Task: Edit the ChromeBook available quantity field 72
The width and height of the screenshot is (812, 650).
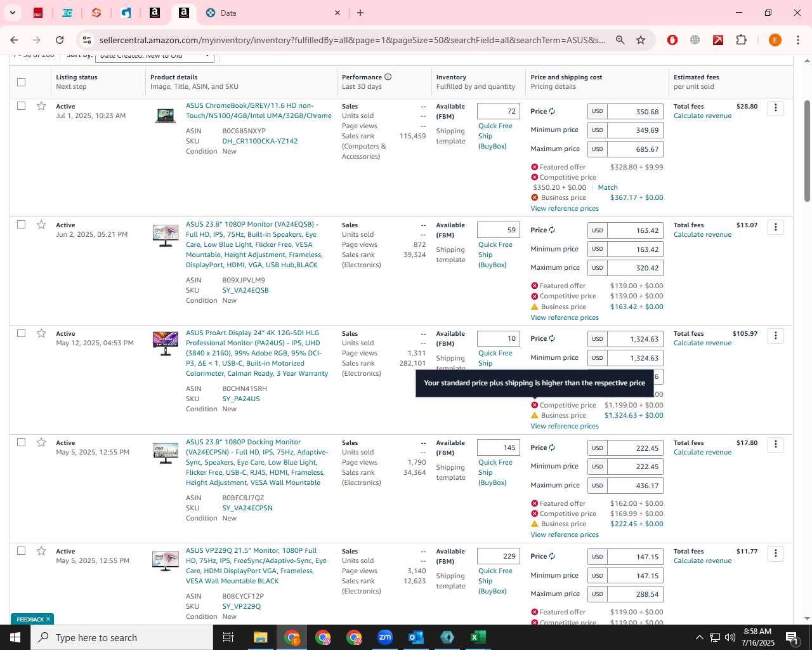Action: pos(499,111)
